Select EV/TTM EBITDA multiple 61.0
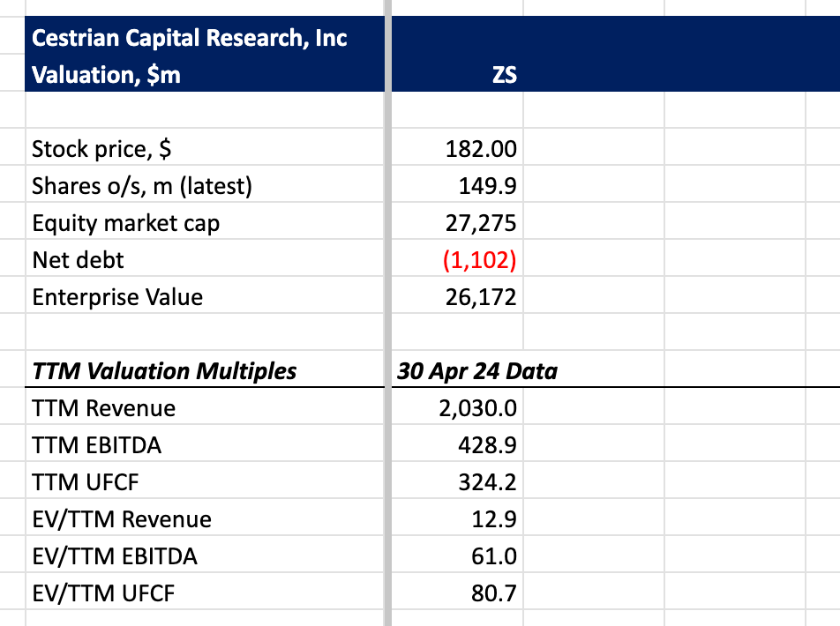This screenshot has height=626, width=840. pos(494,556)
